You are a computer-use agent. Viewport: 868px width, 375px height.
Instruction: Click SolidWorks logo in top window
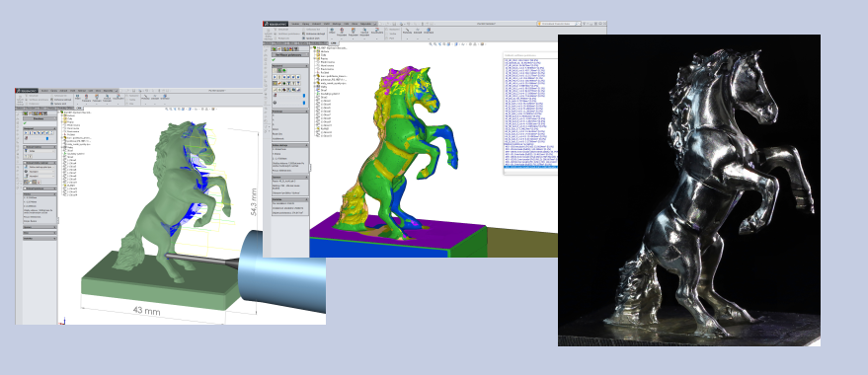(276, 24)
